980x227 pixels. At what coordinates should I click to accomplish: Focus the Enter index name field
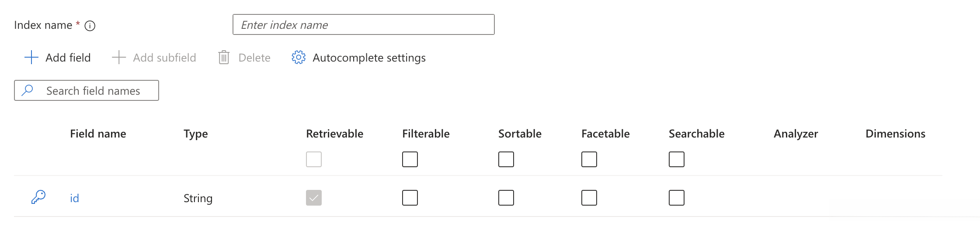click(x=364, y=25)
